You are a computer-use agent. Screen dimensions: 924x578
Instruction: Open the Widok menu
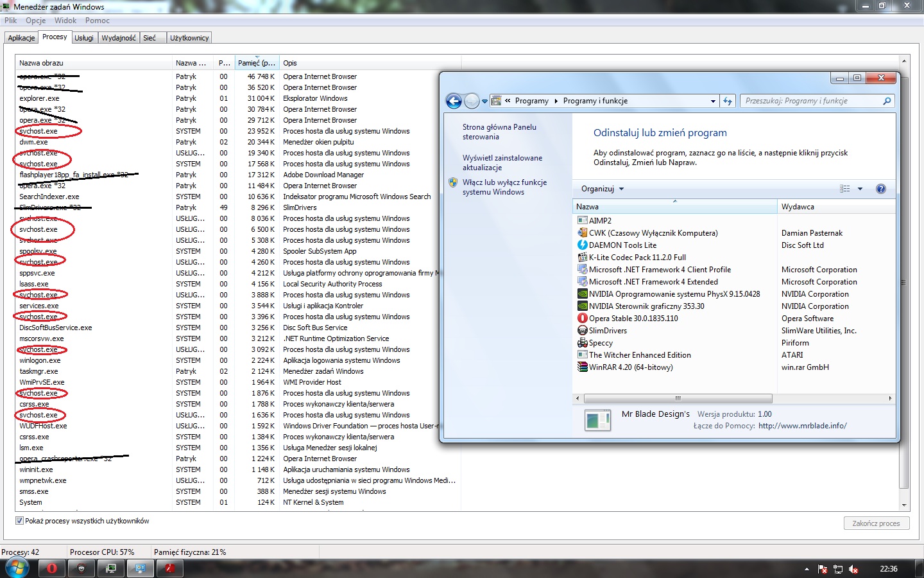65,21
